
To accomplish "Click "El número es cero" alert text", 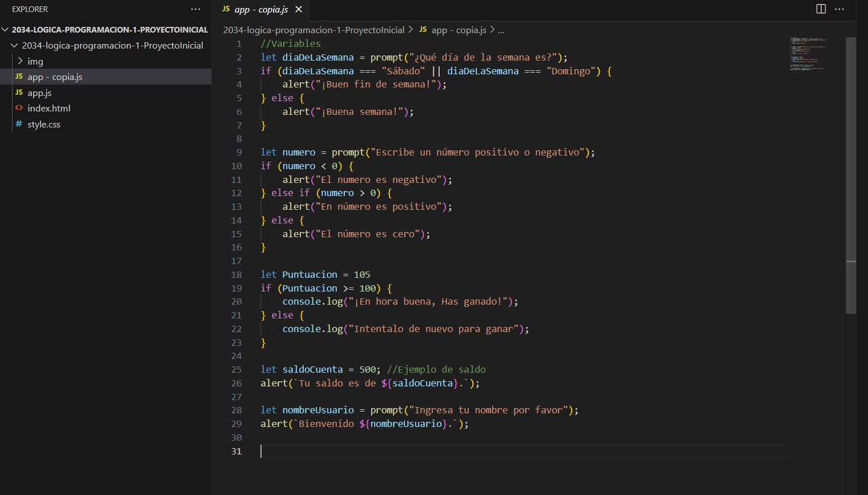I will (x=368, y=234).
